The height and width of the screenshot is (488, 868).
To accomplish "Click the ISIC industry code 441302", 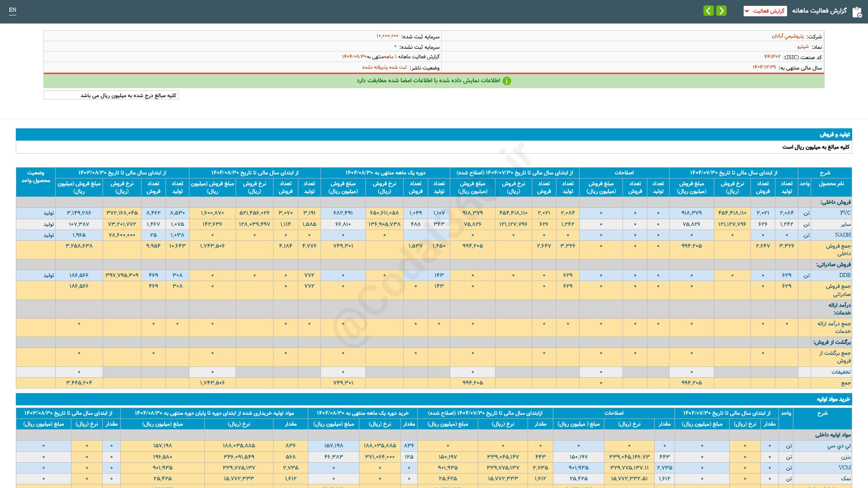I will [772, 57].
